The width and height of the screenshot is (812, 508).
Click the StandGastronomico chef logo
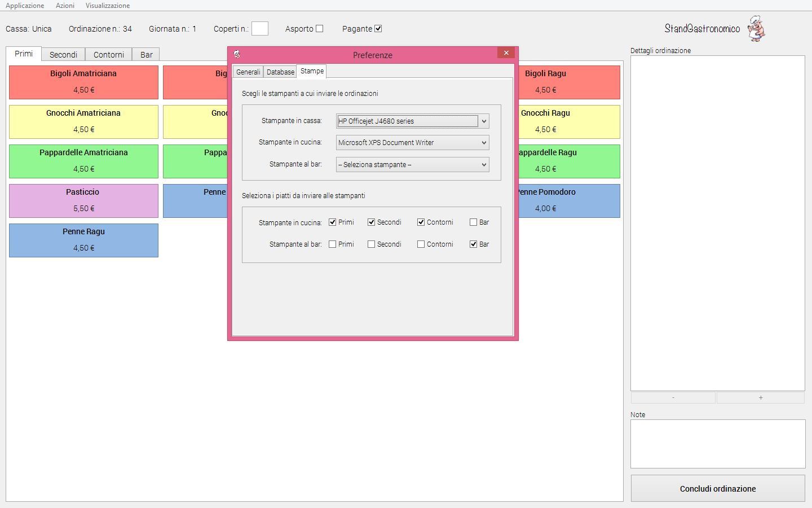[757, 28]
